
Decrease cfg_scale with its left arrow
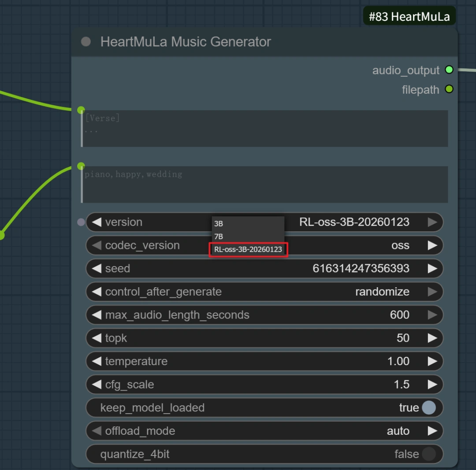(97, 385)
